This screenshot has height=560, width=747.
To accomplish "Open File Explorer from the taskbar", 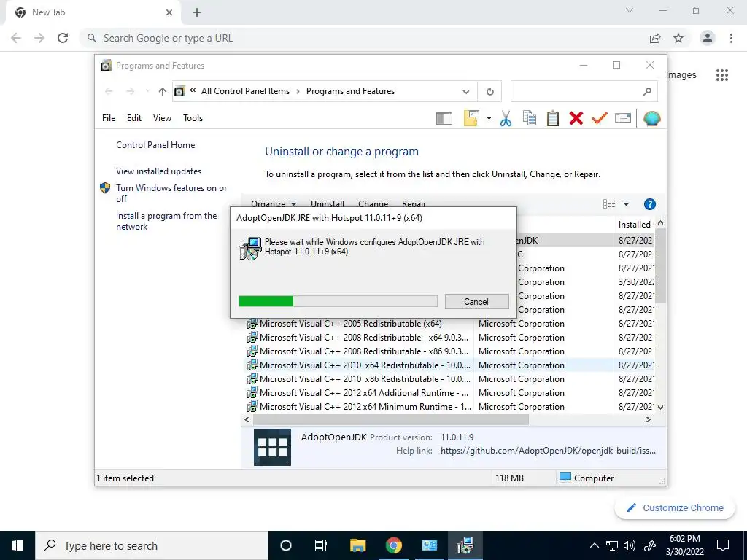I will [357, 545].
